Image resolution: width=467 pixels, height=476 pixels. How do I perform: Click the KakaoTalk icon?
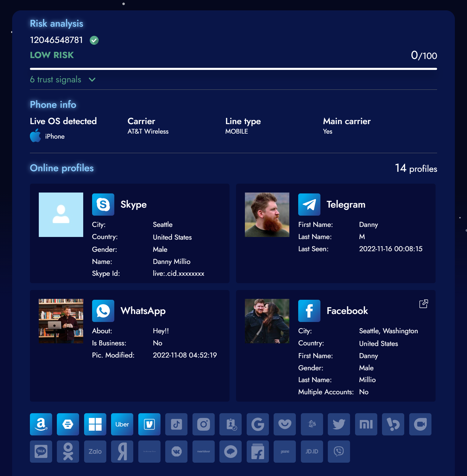[x=41, y=451]
